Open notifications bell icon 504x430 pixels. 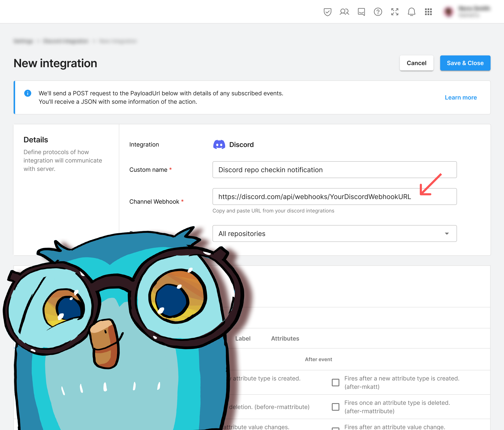(x=411, y=12)
